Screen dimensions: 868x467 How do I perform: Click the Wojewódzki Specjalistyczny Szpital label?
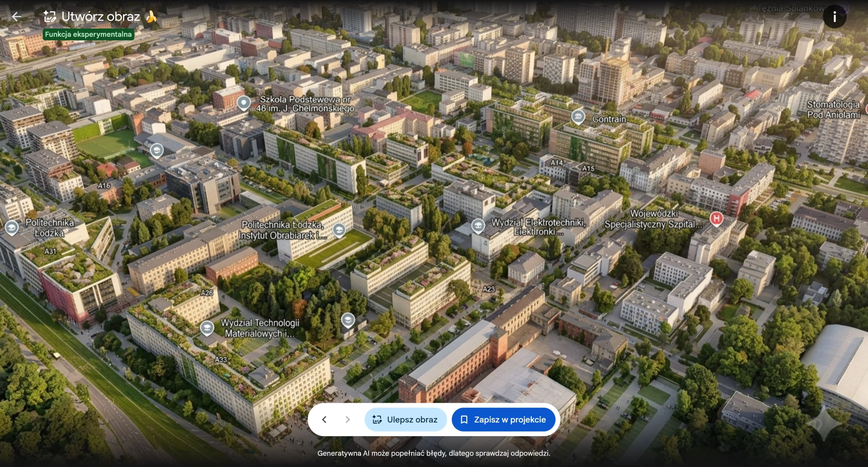tap(653, 219)
